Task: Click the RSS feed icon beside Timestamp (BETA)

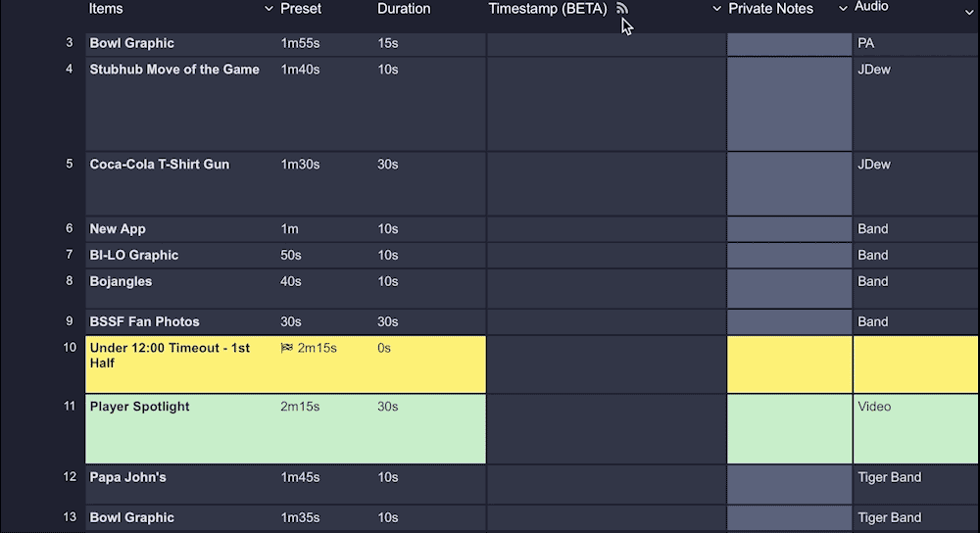Action: [621, 8]
